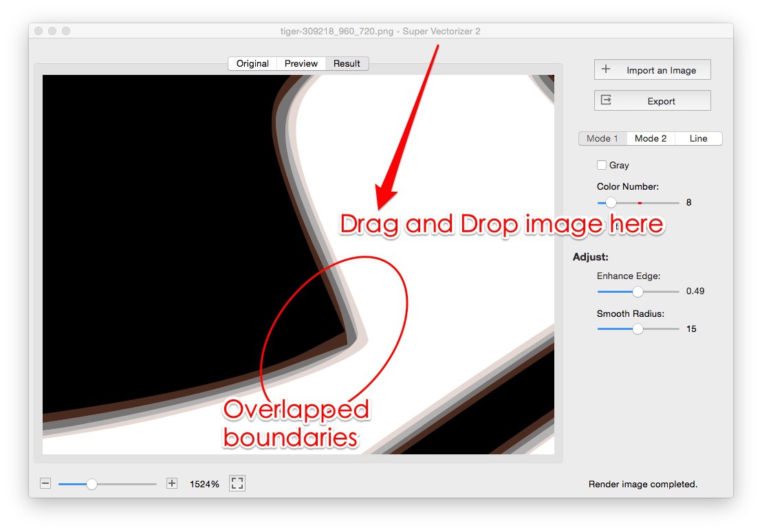Screen dimensions: 762x532
Task: Click the plus icon on Import an Image
Action: point(605,69)
